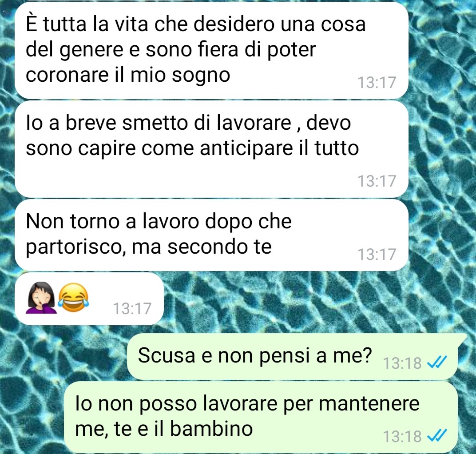Select the 'Io a breve smetto' message
This screenshot has height=454, width=476.
tap(211, 149)
